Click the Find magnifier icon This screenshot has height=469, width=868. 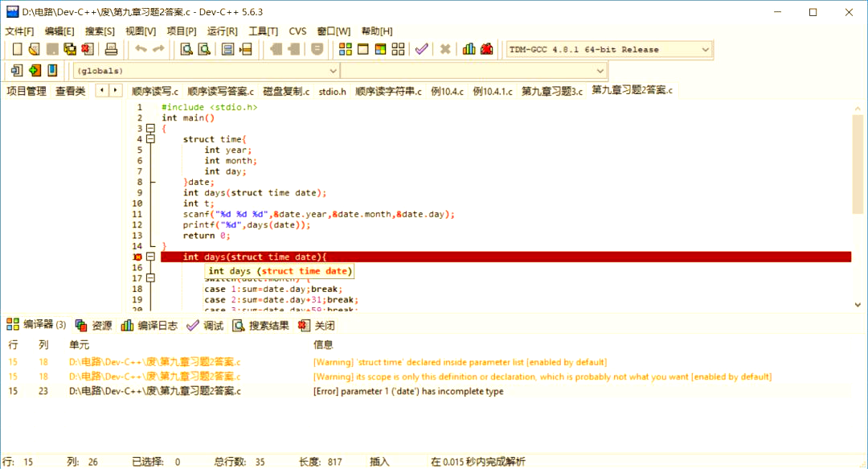tap(186, 49)
